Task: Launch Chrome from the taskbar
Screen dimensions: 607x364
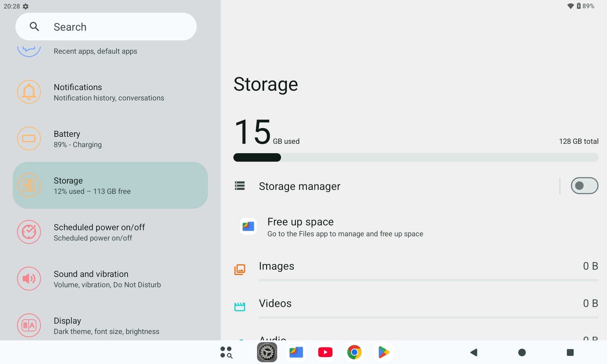Action: click(x=354, y=352)
